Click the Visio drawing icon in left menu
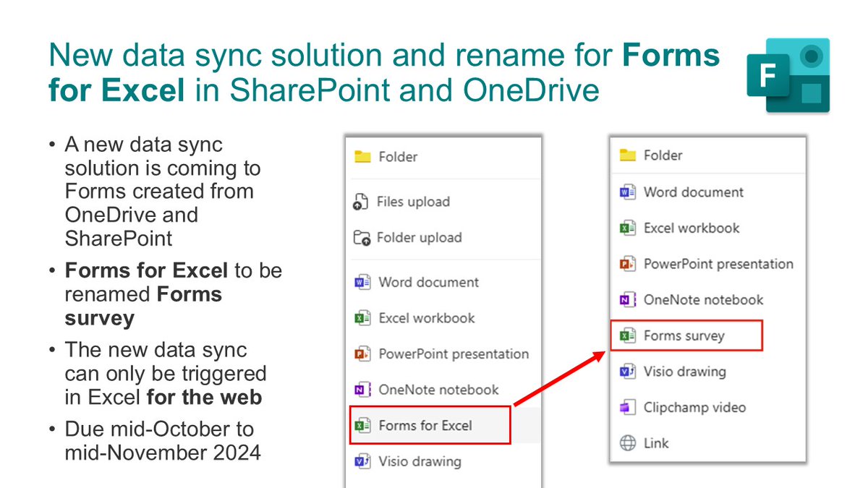 pos(362,462)
